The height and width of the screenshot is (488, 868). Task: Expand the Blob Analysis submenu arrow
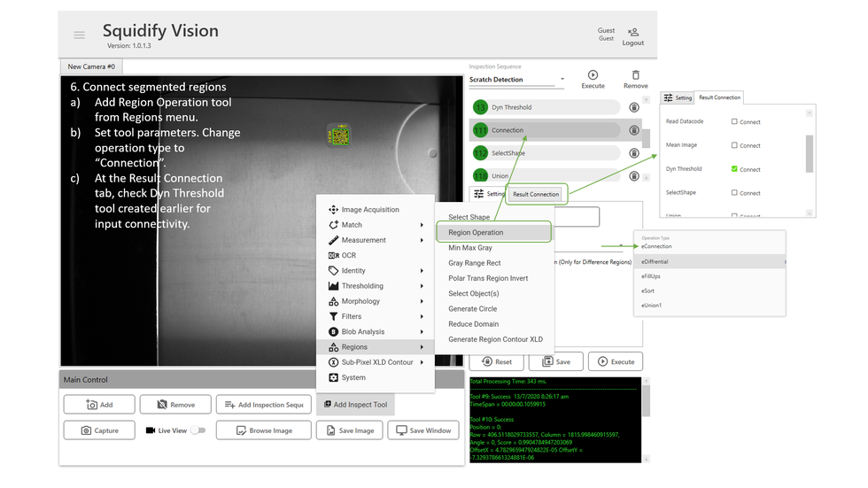point(422,332)
